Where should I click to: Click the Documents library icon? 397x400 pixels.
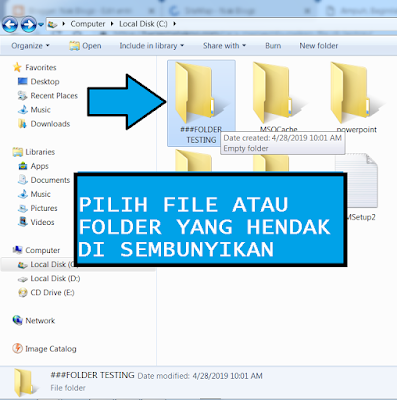[23, 180]
